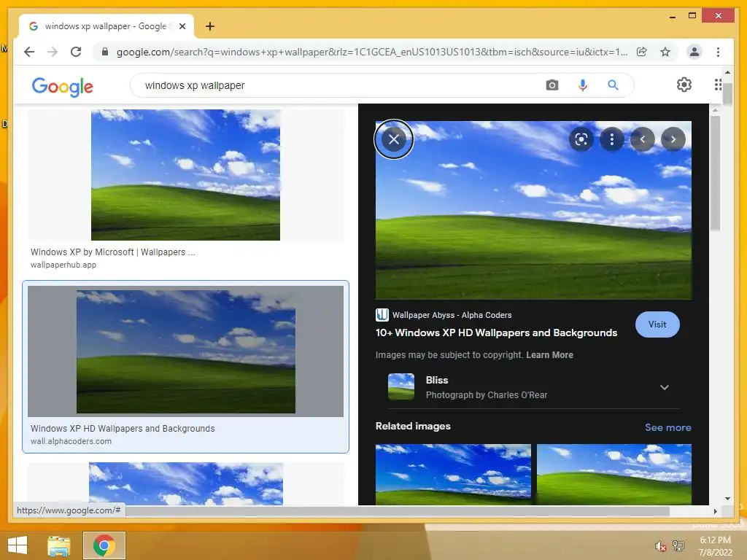
Task: Click the Chrome taskbar icon
Action: pos(104,545)
